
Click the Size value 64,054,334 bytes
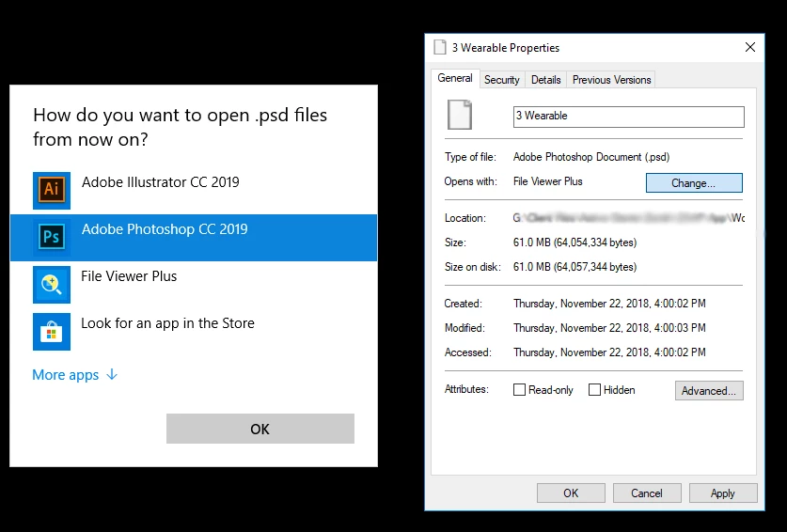point(575,243)
